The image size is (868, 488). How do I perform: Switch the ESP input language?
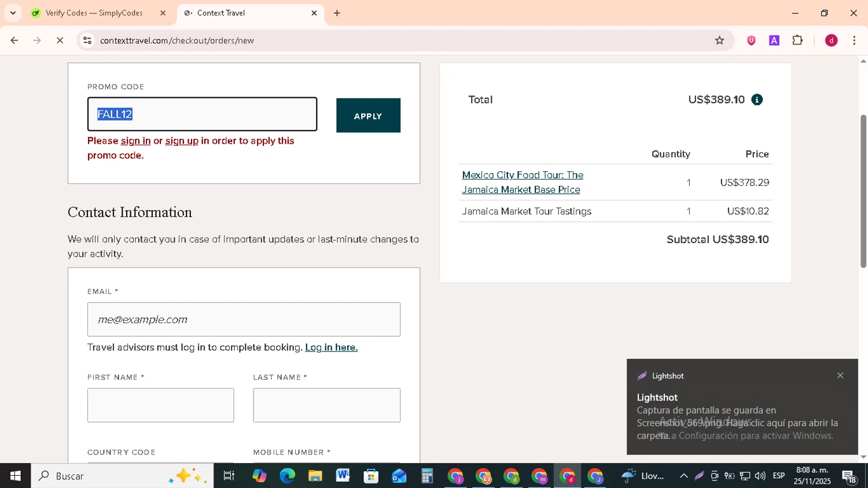pyautogui.click(x=779, y=476)
